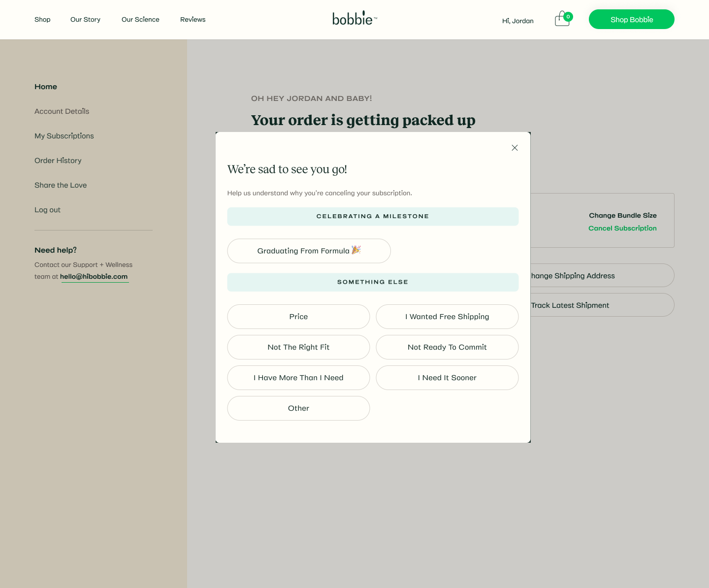
Task: Open the shopping bag cart icon
Action: click(x=562, y=19)
